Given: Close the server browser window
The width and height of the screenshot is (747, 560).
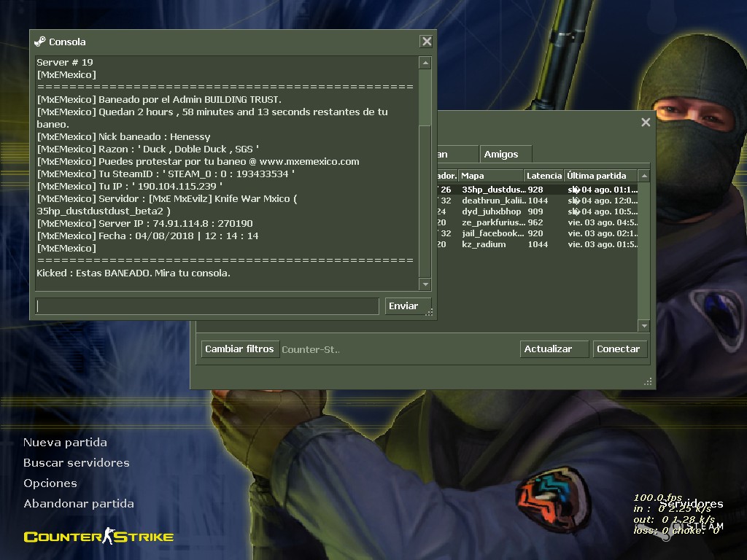Looking at the screenshot, I should point(646,122).
